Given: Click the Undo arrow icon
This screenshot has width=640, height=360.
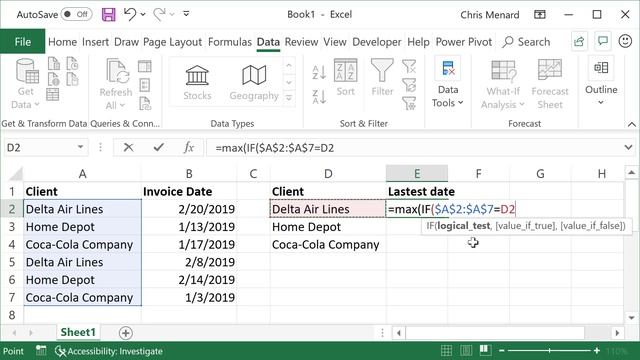Looking at the screenshot, I should (x=130, y=14).
